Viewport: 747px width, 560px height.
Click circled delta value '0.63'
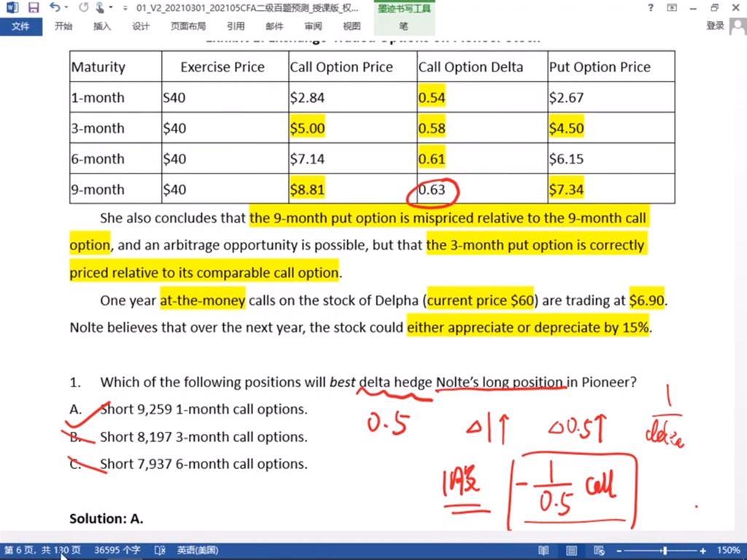tap(432, 190)
